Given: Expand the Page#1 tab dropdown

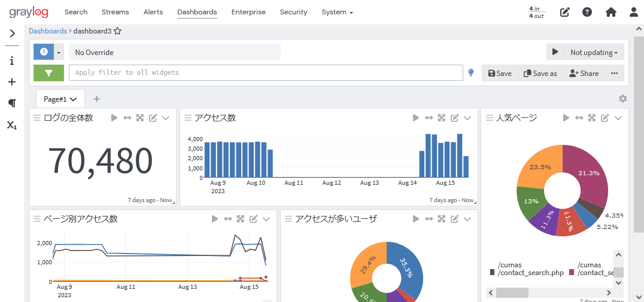Looking at the screenshot, I should (x=74, y=99).
